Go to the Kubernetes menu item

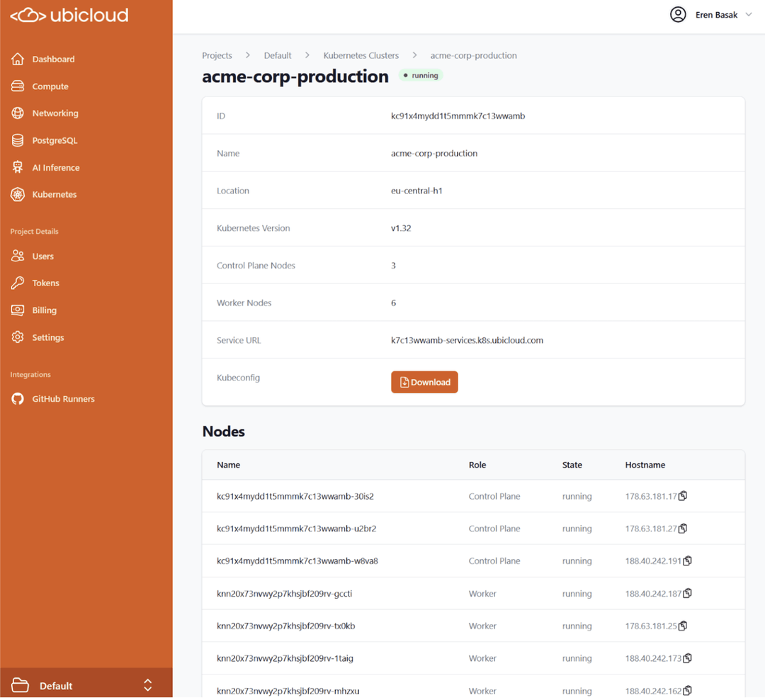54,194
